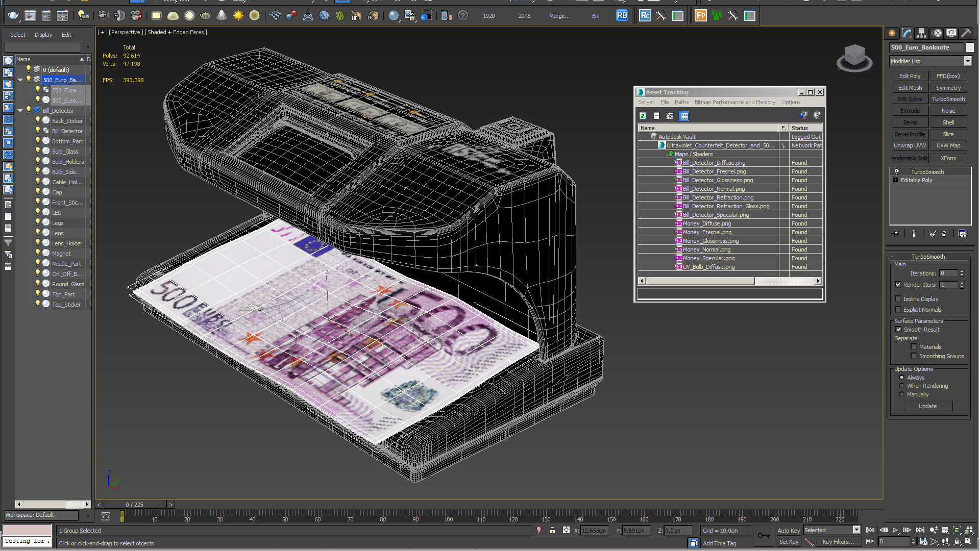Screen dimensions: 980x551
Task: Click the Rc plugin icon
Action: (x=645, y=16)
